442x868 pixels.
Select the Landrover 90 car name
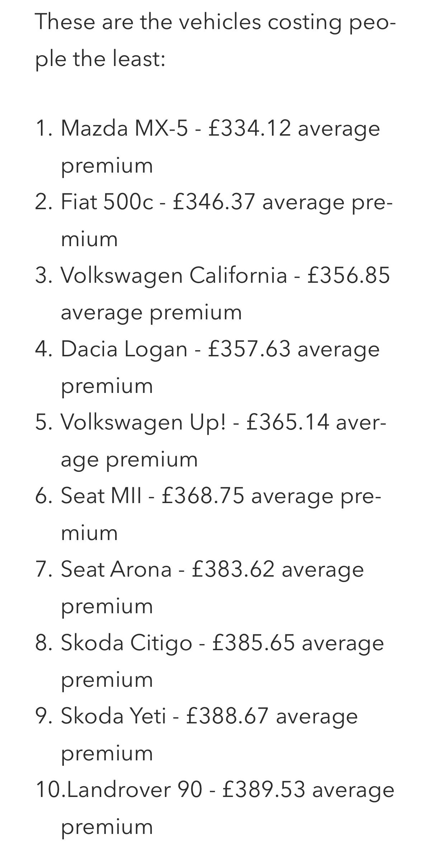[x=134, y=790]
